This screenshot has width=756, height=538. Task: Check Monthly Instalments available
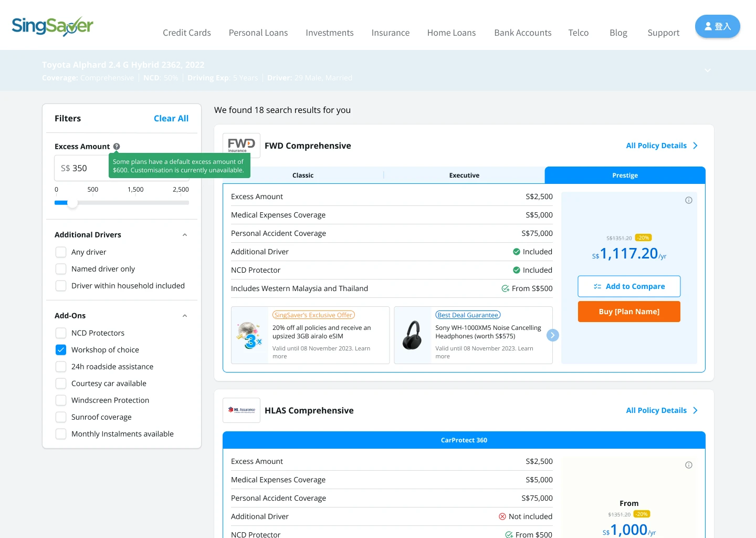click(x=61, y=434)
